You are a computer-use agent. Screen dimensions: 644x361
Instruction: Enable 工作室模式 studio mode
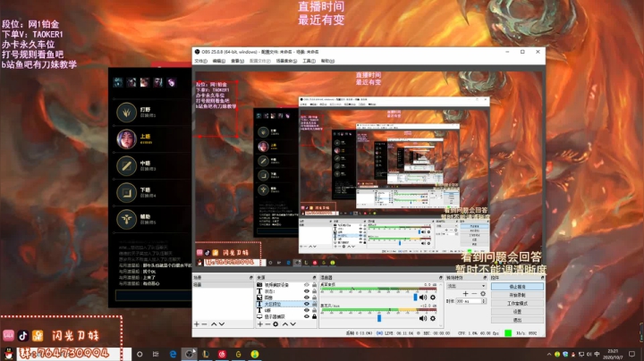click(x=517, y=303)
